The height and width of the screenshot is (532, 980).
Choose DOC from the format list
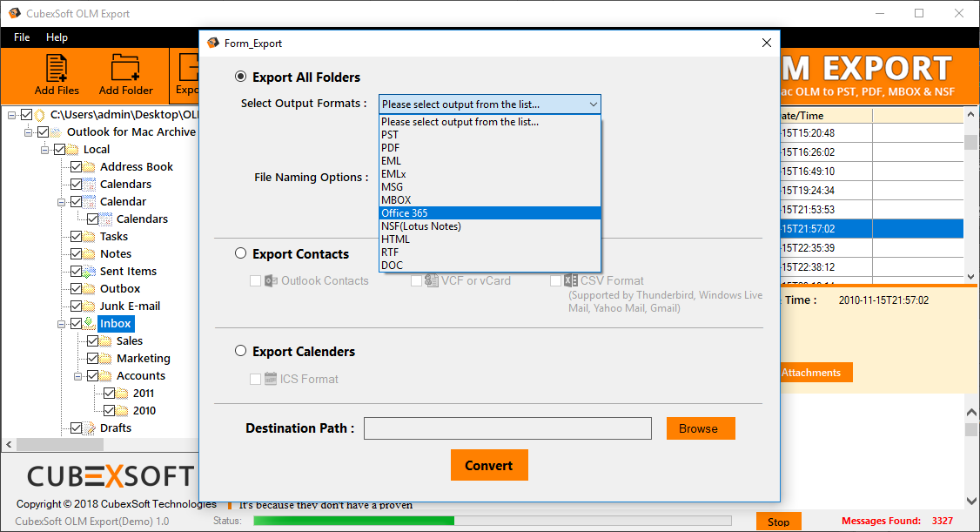coord(490,266)
